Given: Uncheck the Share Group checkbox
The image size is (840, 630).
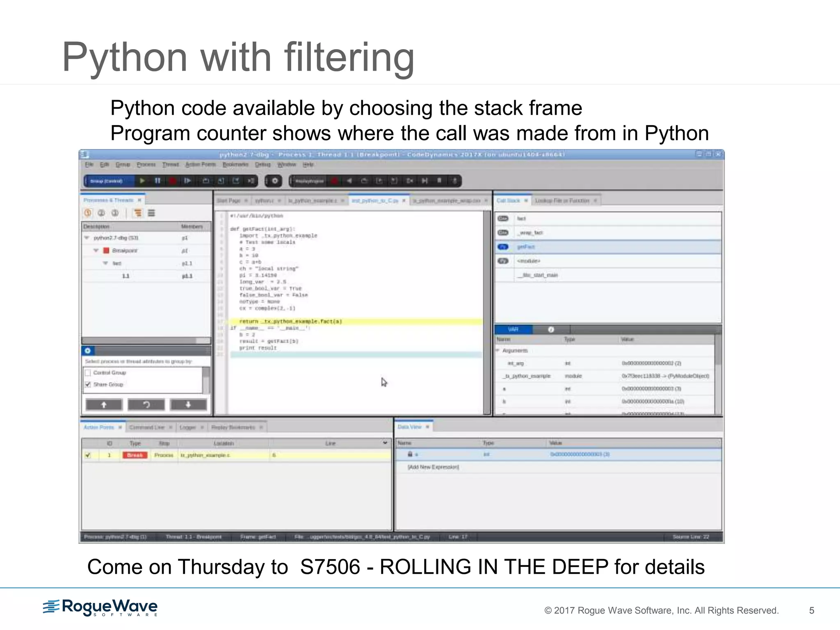Looking at the screenshot, I should click(88, 384).
